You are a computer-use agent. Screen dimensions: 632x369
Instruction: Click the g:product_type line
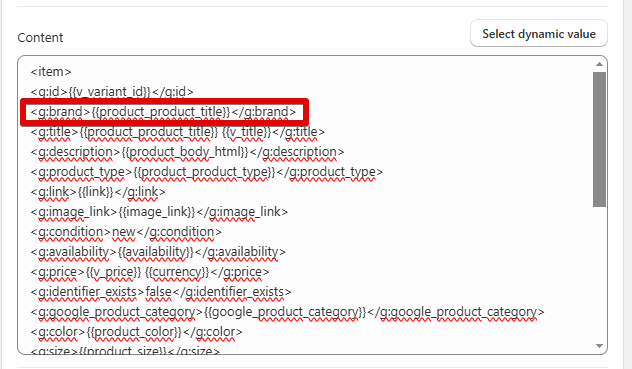pos(206,172)
